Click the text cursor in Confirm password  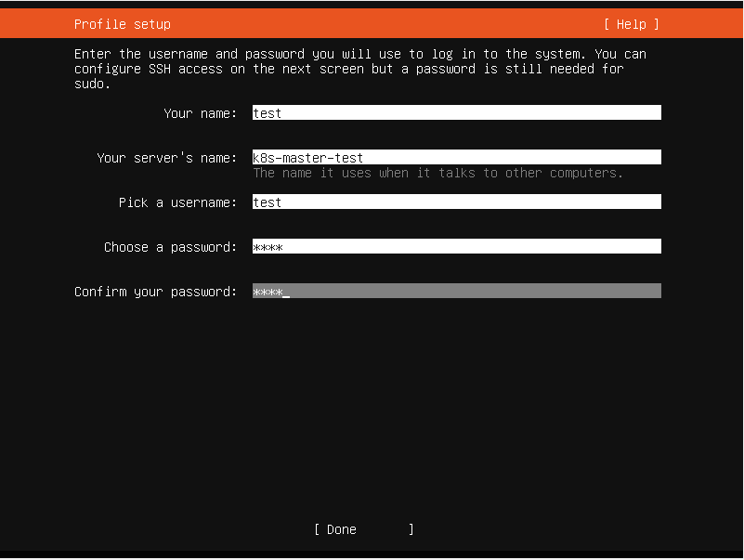[286, 293]
